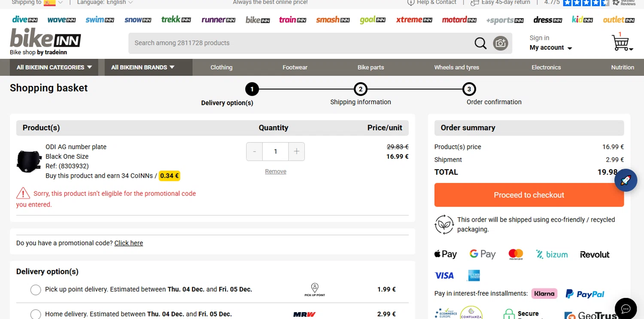
Task: Open Help & Contact link
Action: click(x=432, y=3)
